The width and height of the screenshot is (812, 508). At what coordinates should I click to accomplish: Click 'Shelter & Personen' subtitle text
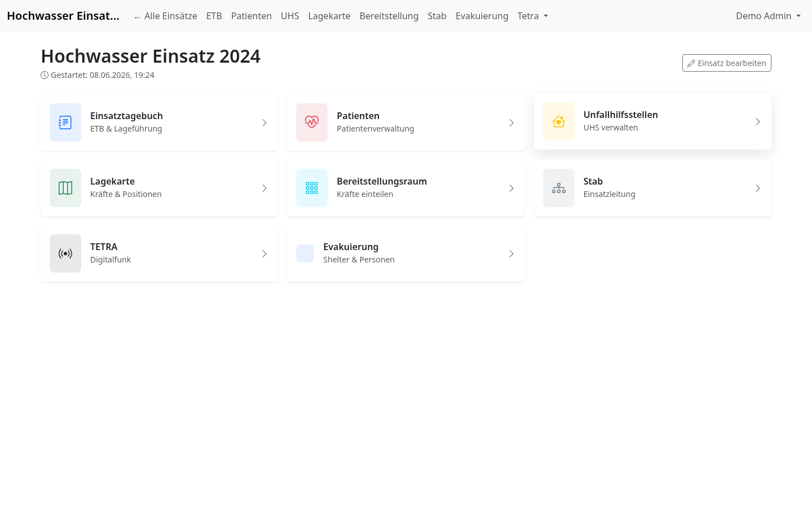[359, 260]
